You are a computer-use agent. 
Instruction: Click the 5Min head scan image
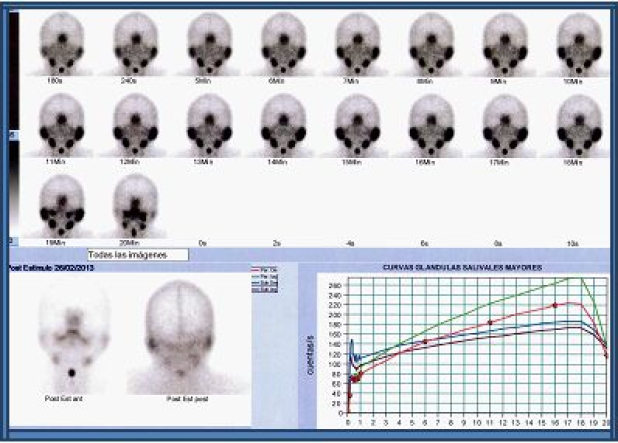pos(209,45)
